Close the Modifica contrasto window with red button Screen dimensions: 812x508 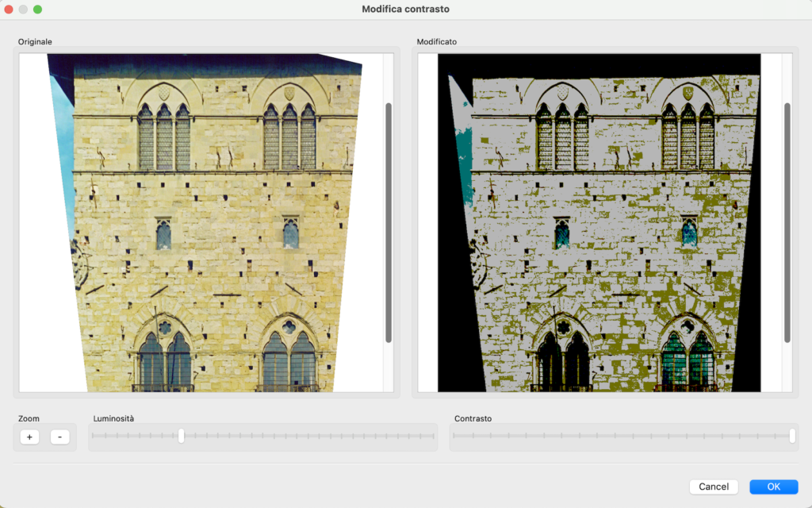click(x=9, y=10)
